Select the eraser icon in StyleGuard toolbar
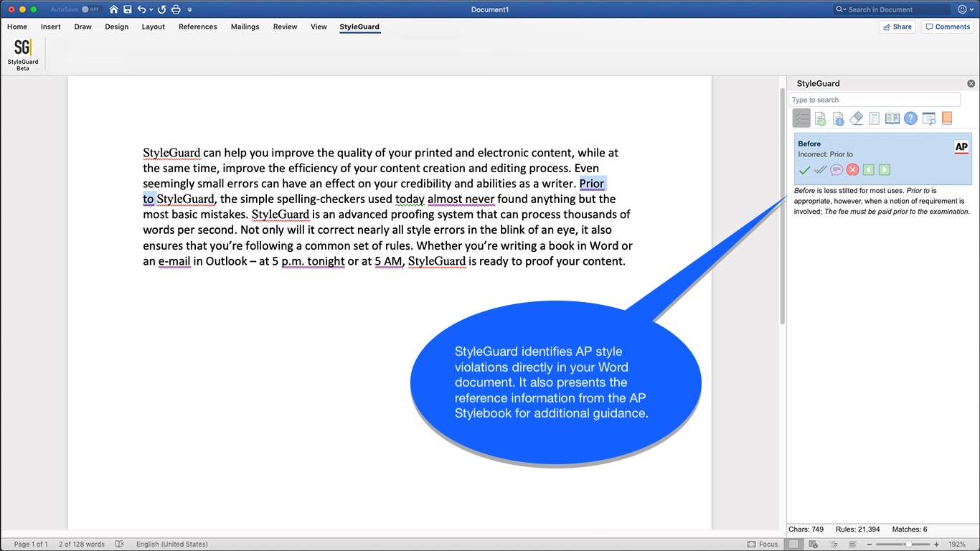The image size is (980, 551). 856,118
